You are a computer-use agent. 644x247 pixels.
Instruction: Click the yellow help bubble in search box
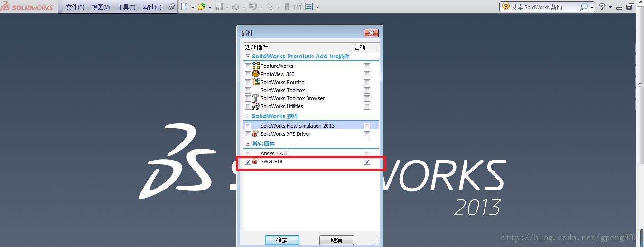(506, 7)
